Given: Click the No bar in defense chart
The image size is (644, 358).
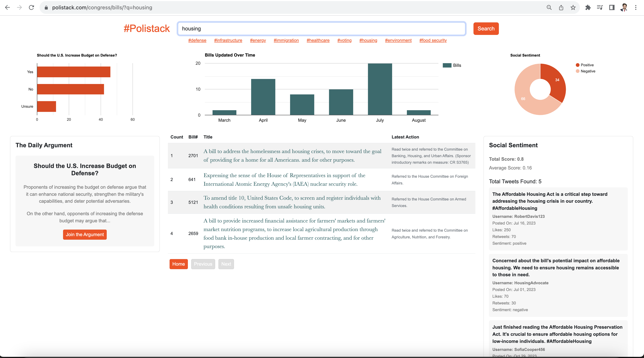Looking at the screenshot, I should [x=71, y=89].
